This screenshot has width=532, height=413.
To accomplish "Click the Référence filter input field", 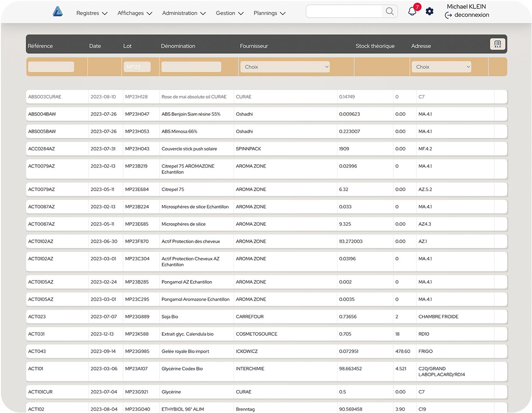I will [51, 67].
